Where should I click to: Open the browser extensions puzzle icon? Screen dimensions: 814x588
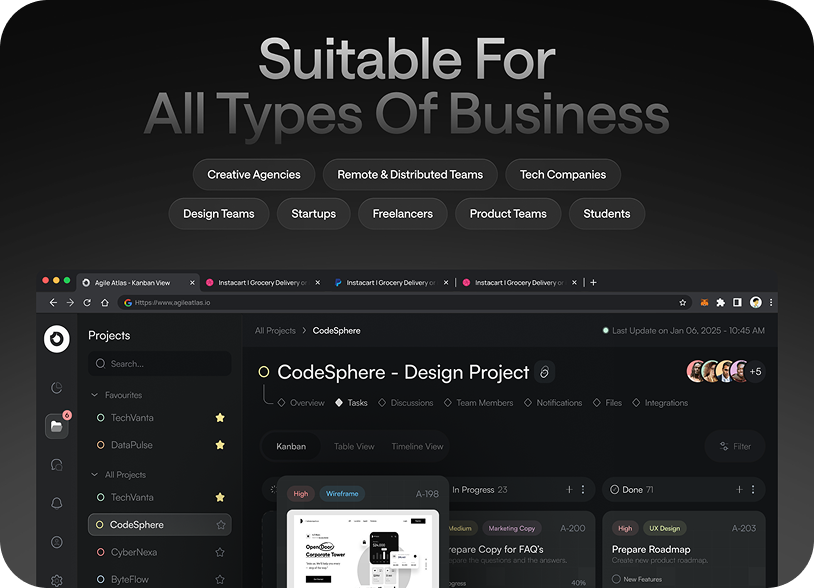(x=721, y=303)
